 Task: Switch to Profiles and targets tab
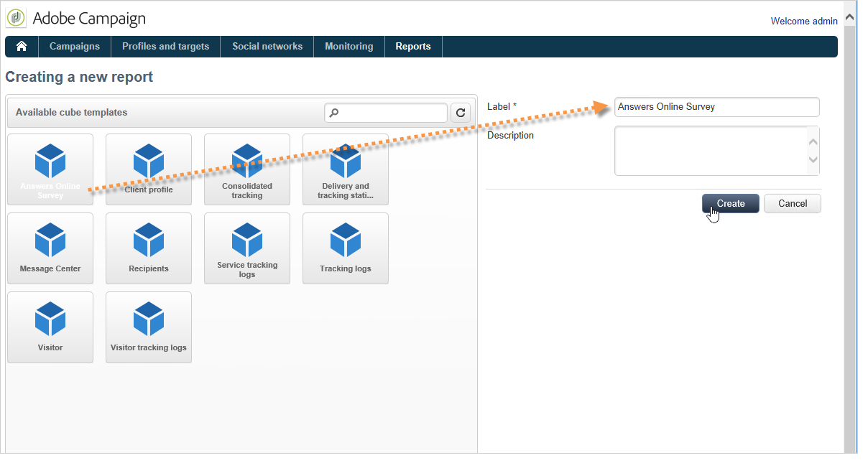pyautogui.click(x=166, y=46)
